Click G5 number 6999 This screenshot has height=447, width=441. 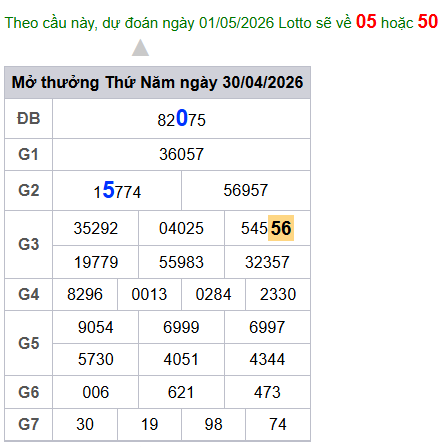(x=181, y=327)
